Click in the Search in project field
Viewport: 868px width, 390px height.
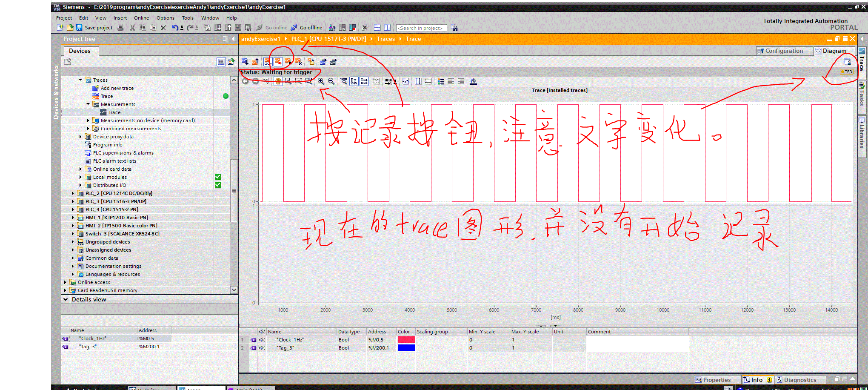pos(421,28)
